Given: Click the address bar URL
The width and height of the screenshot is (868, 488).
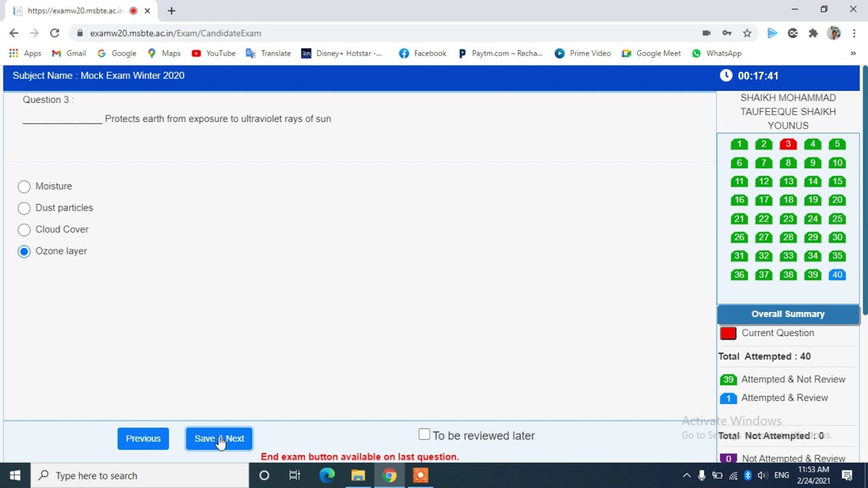Looking at the screenshot, I should pyautogui.click(x=176, y=33).
